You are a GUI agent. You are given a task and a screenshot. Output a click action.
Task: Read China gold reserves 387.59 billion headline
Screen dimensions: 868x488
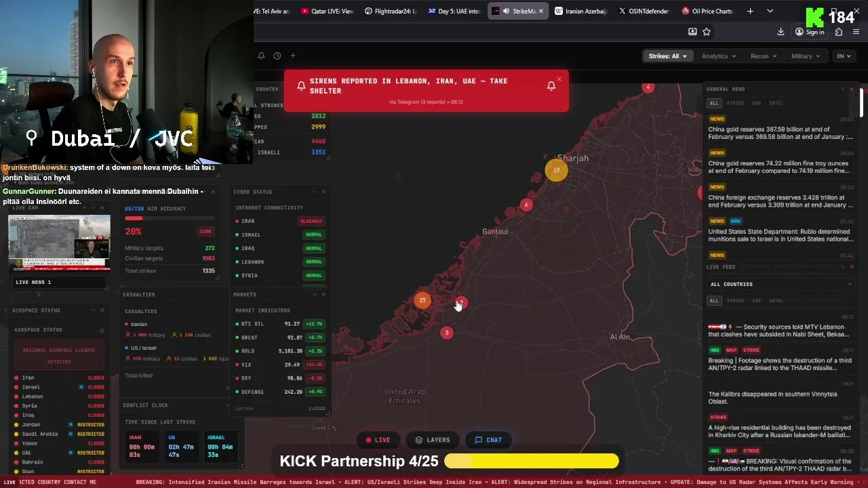click(x=781, y=133)
